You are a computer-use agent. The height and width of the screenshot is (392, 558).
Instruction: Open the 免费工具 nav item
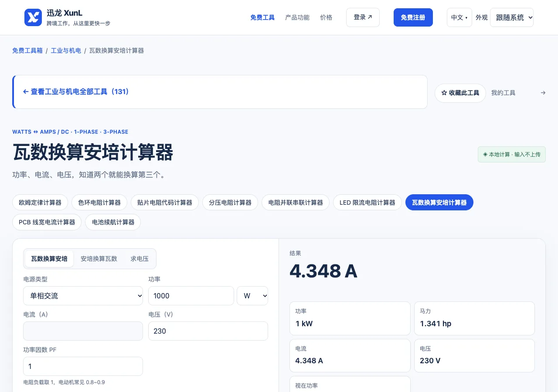tap(262, 17)
